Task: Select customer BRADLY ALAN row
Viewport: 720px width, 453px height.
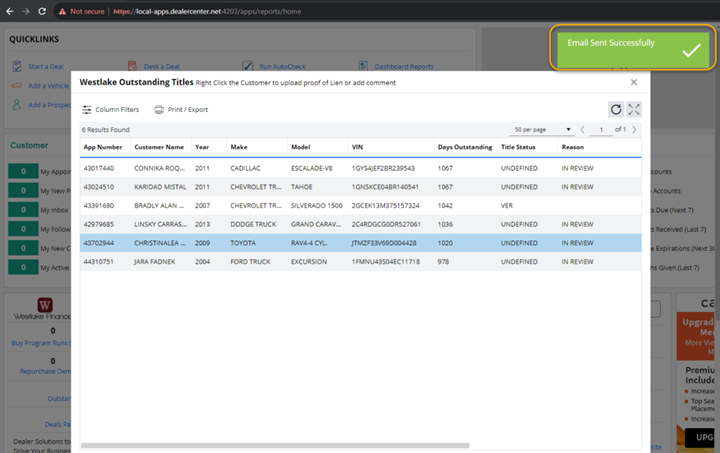Action: coord(360,206)
